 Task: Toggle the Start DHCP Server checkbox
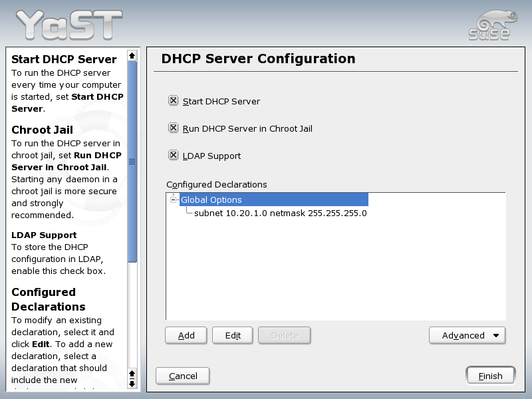click(x=174, y=100)
